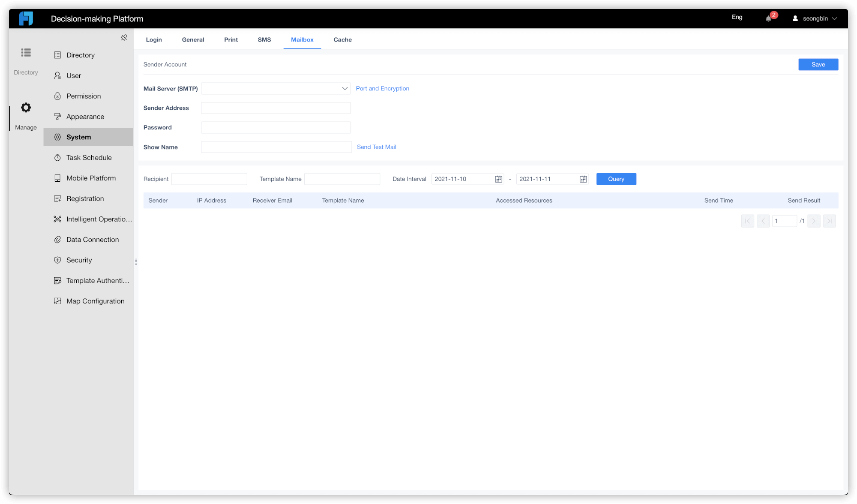Open Permission in the sidebar
The width and height of the screenshot is (857, 504).
coord(88,96)
